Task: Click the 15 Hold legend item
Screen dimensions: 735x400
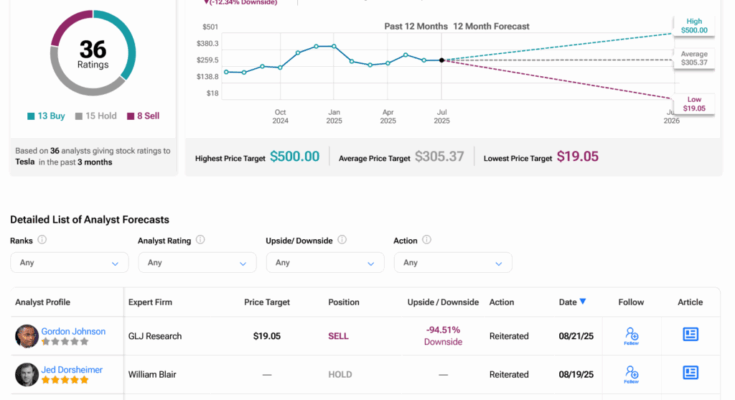Action: tap(96, 116)
